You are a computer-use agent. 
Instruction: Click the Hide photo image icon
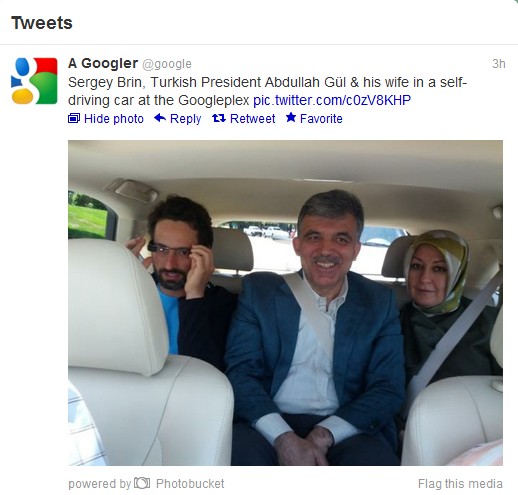click(x=74, y=118)
